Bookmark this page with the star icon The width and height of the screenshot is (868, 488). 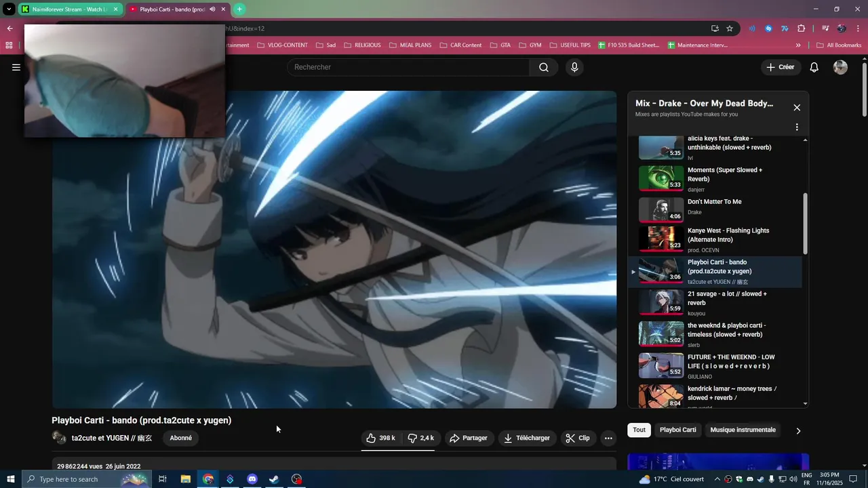point(730,28)
